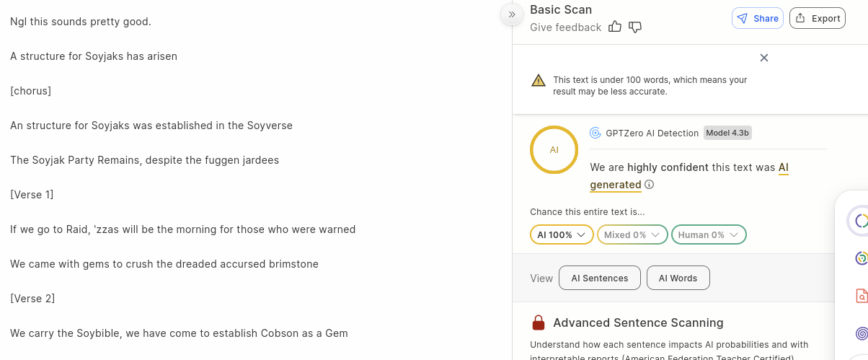Image resolution: width=868 pixels, height=360 pixels.
Task: Click the thumbs down feedback icon
Action: [x=635, y=27]
